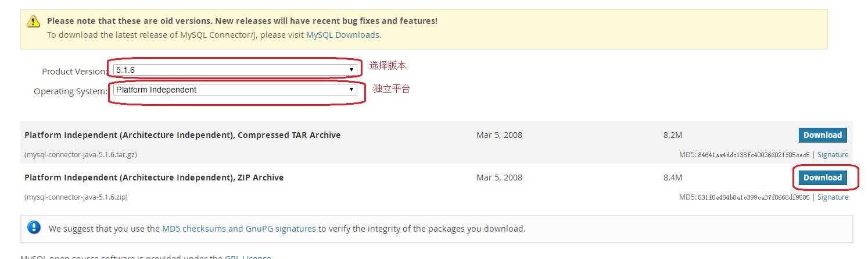This screenshot has height=259, width=868.
Task: Open Signature link for the tar.gz file
Action: coord(833,155)
